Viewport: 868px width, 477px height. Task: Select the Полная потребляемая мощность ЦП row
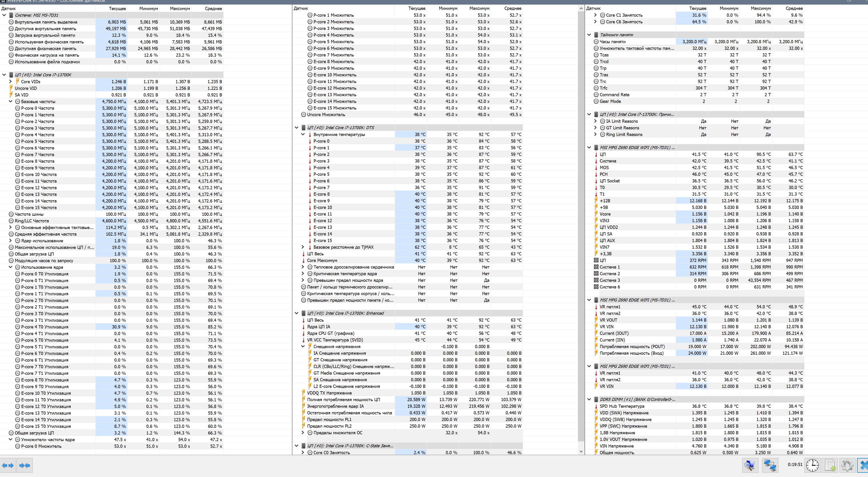tap(343, 400)
